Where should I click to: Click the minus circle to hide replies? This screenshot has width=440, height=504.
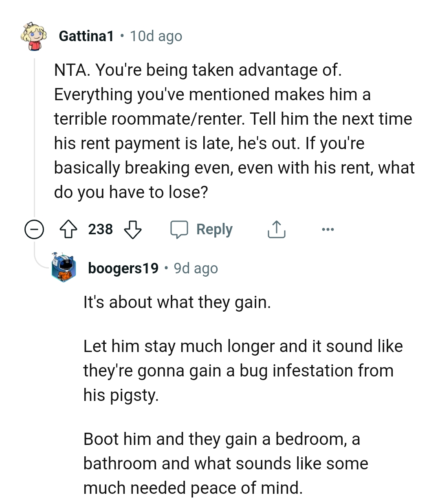(35, 229)
